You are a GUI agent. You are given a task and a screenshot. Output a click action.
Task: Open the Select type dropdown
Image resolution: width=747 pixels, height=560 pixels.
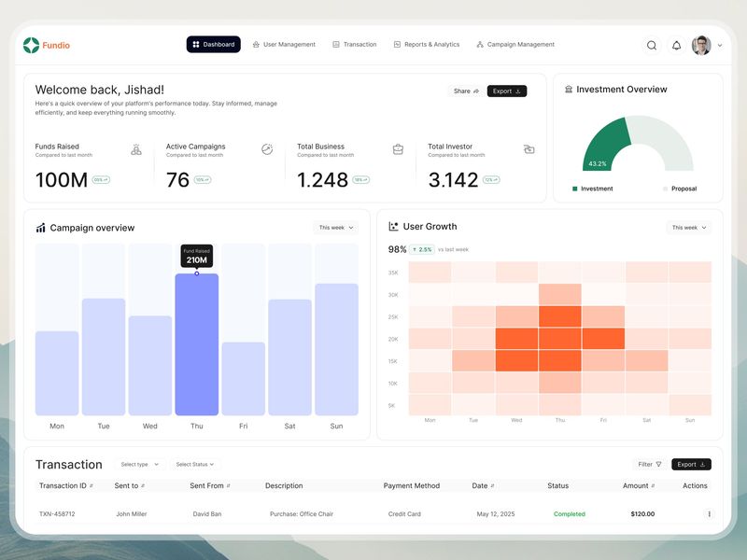click(x=136, y=464)
